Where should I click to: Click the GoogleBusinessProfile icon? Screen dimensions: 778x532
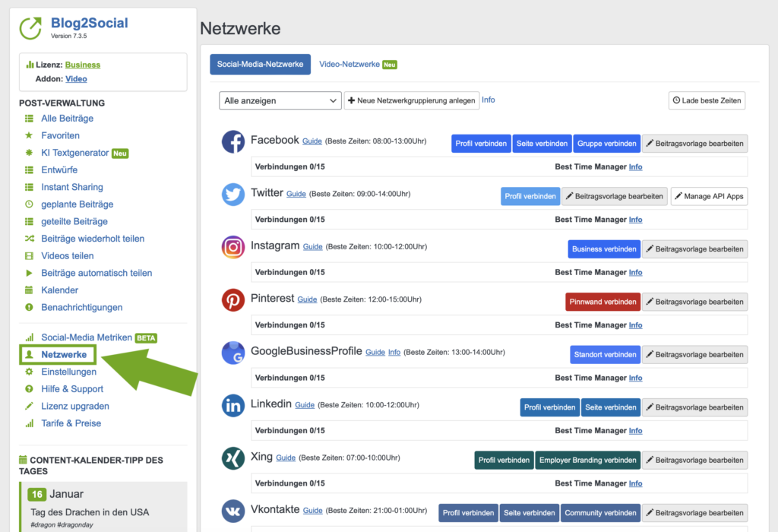[233, 353]
